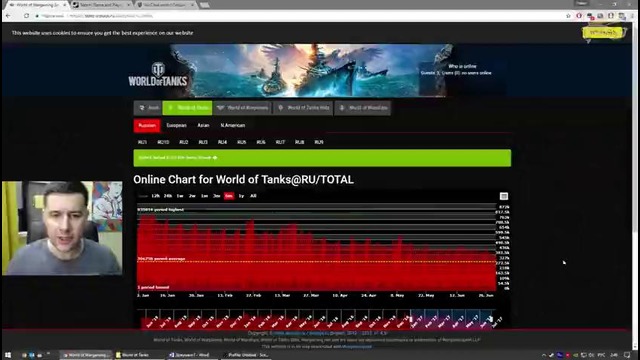Select the green World of Tanks tab

(187, 108)
